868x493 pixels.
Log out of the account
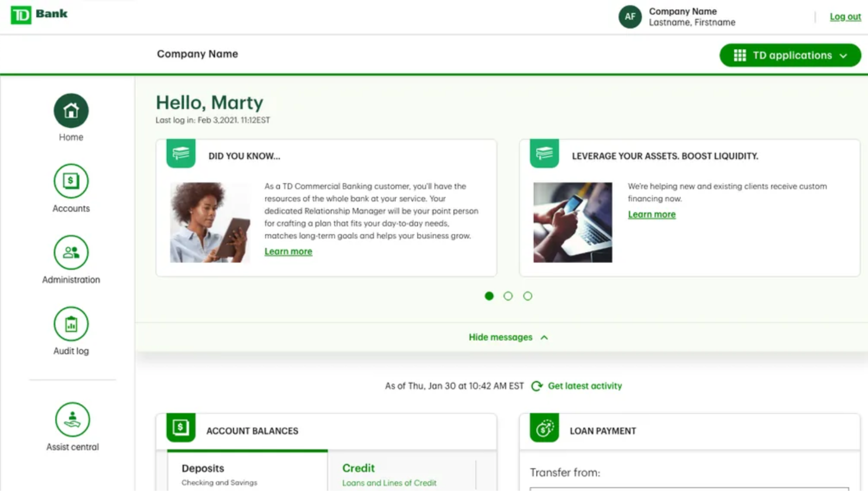(845, 17)
